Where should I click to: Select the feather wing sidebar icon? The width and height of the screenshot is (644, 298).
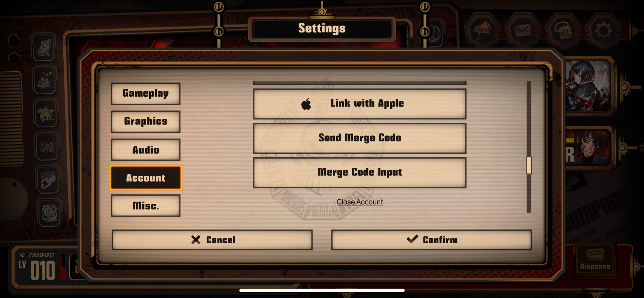pos(43,47)
